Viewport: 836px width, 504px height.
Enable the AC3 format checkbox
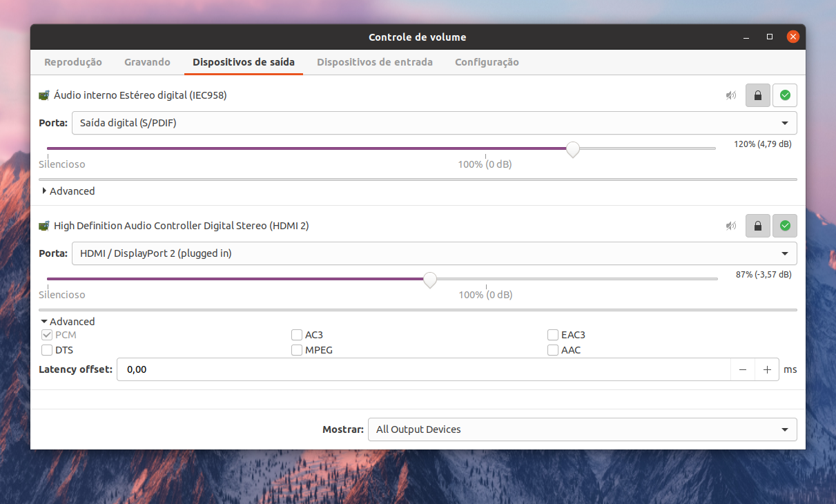(x=297, y=335)
